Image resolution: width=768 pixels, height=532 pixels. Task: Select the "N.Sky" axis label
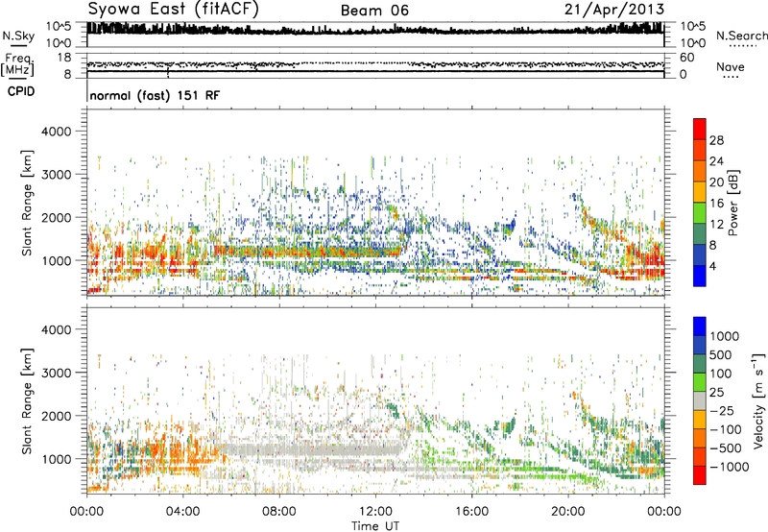[x=18, y=36]
